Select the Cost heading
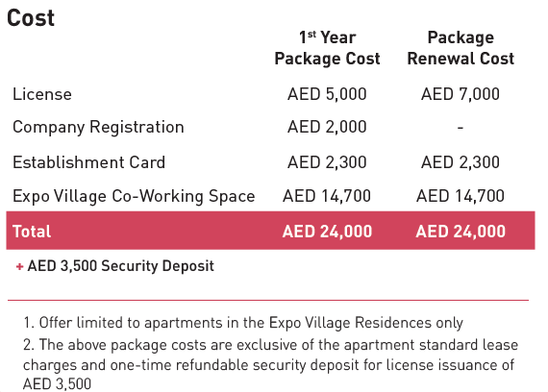Image resolution: width=548 pixels, height=392 pixels. coord(31,18)
